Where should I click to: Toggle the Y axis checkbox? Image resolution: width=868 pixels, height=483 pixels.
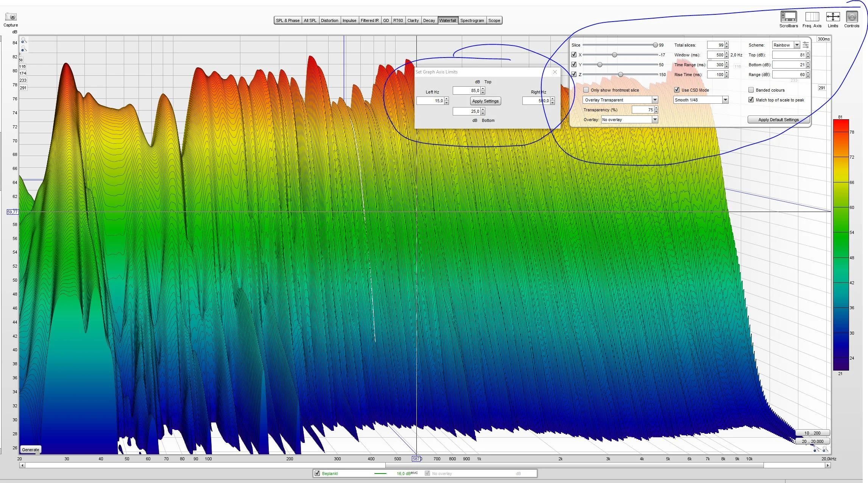pos(574,65)
